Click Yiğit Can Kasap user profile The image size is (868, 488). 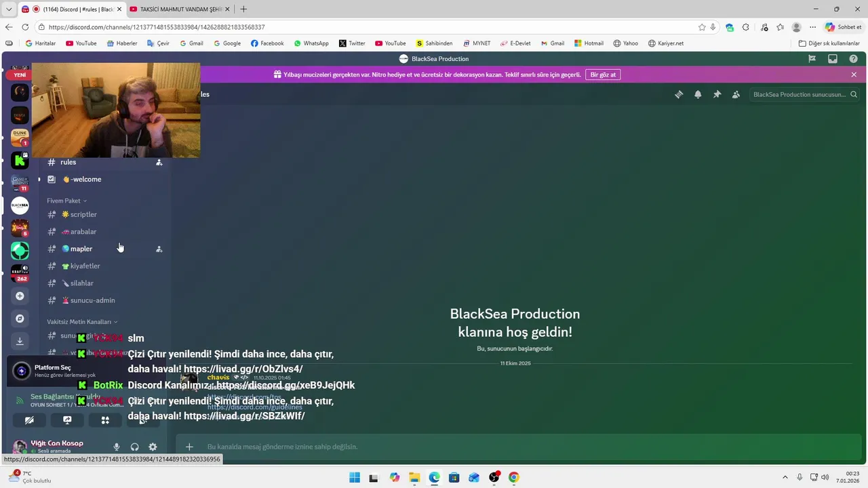pyautogui.click(x=57, y=446)
